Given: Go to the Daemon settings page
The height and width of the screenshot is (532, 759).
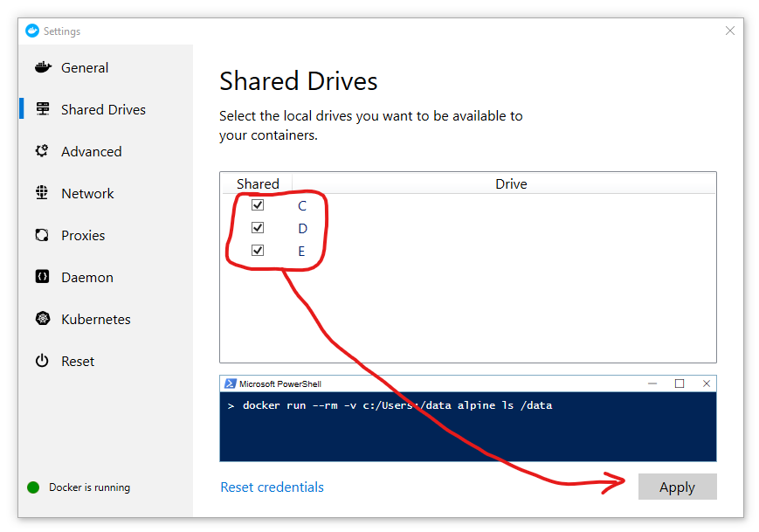Looking at the screenshot, I should pos(86,277).
